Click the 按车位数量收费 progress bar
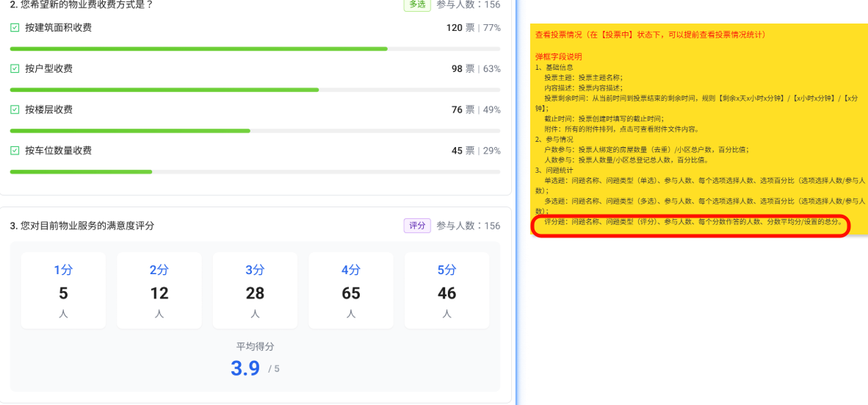The height and width of the screenshot is (405, 868). tap(255, 171)
